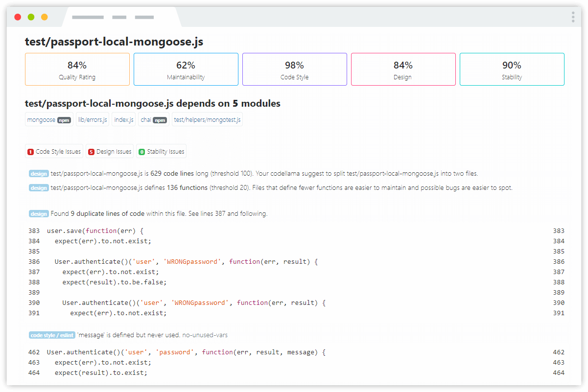Open the lib/errors.js module link

[93, 119]
